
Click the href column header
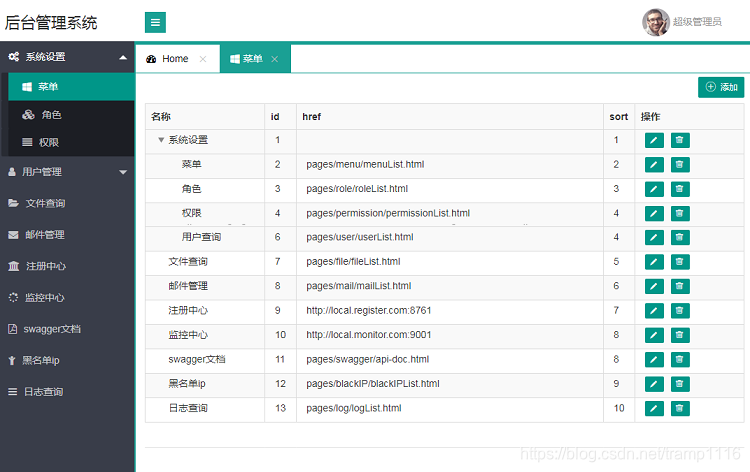[x=450, y=117]
